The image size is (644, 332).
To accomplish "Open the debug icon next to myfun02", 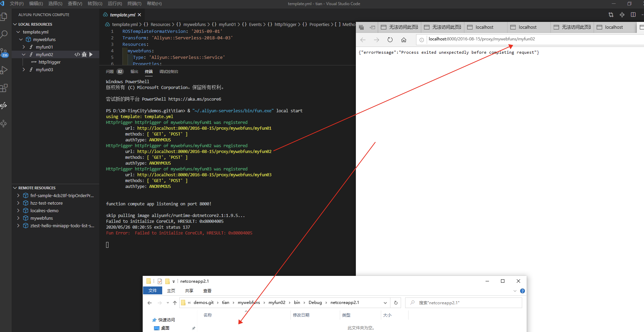I will [84, 54].
